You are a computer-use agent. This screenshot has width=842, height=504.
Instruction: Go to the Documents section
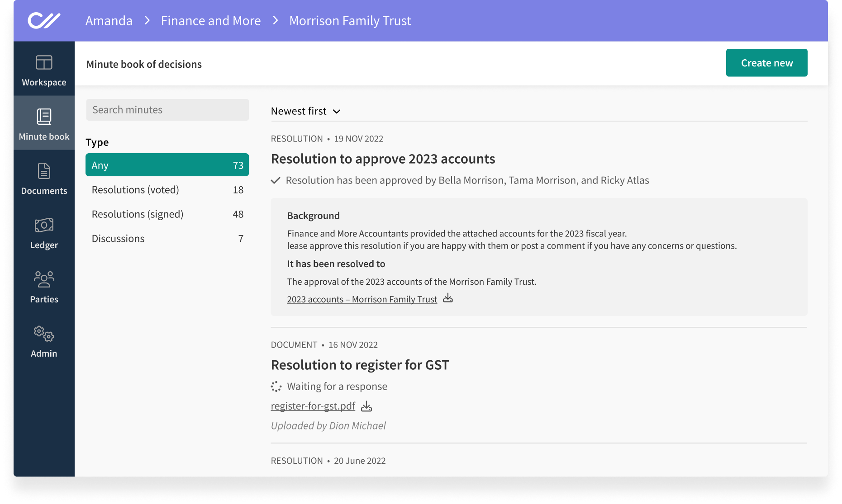point(44,178)
